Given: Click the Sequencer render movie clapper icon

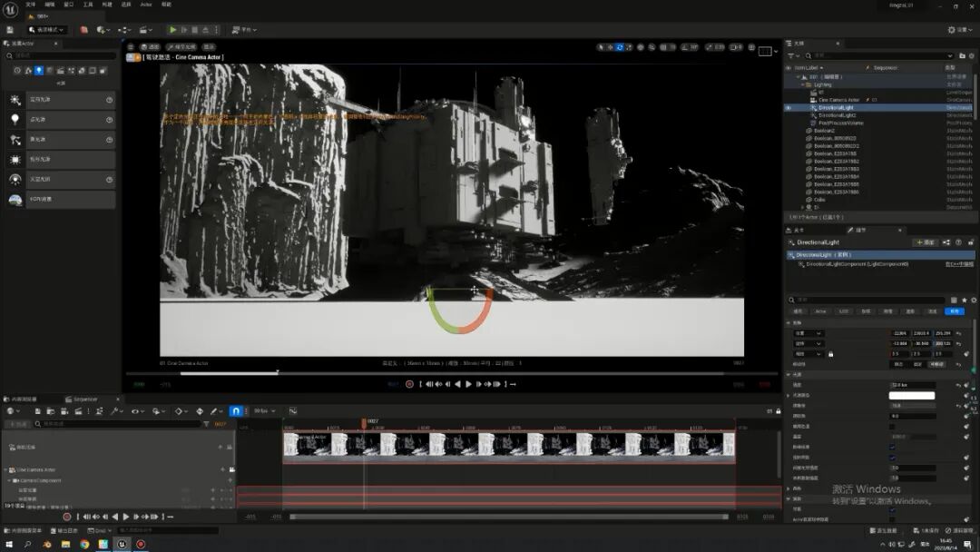Looking at the screenshot, I should click(78, 411).
